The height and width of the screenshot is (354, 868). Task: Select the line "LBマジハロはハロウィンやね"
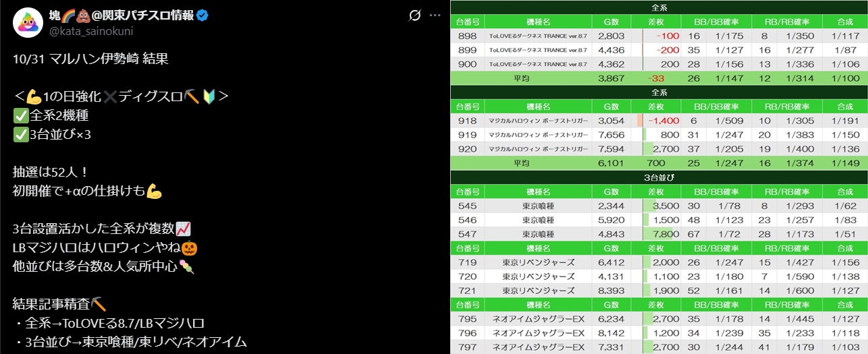point(104,247)
